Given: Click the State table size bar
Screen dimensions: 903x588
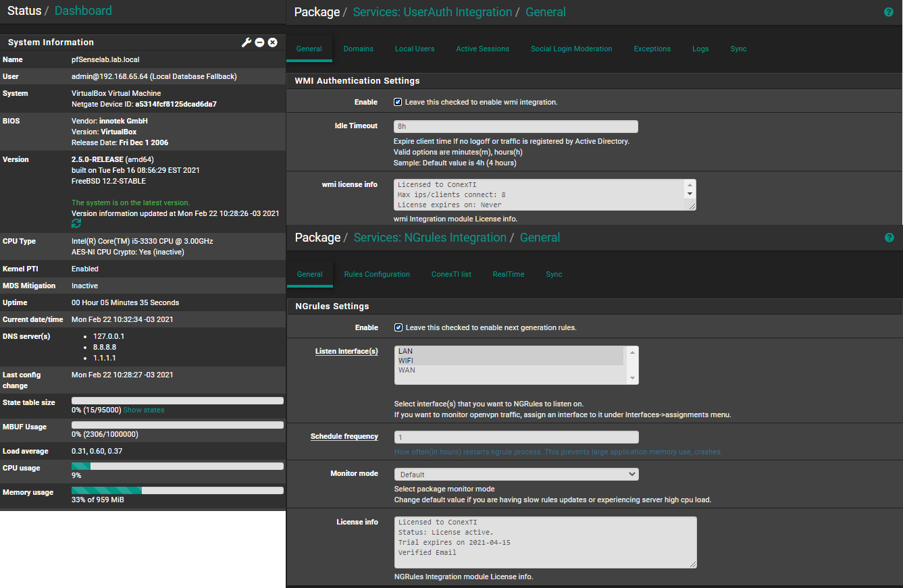Looking at the screenshot, I should pos(178,400).
